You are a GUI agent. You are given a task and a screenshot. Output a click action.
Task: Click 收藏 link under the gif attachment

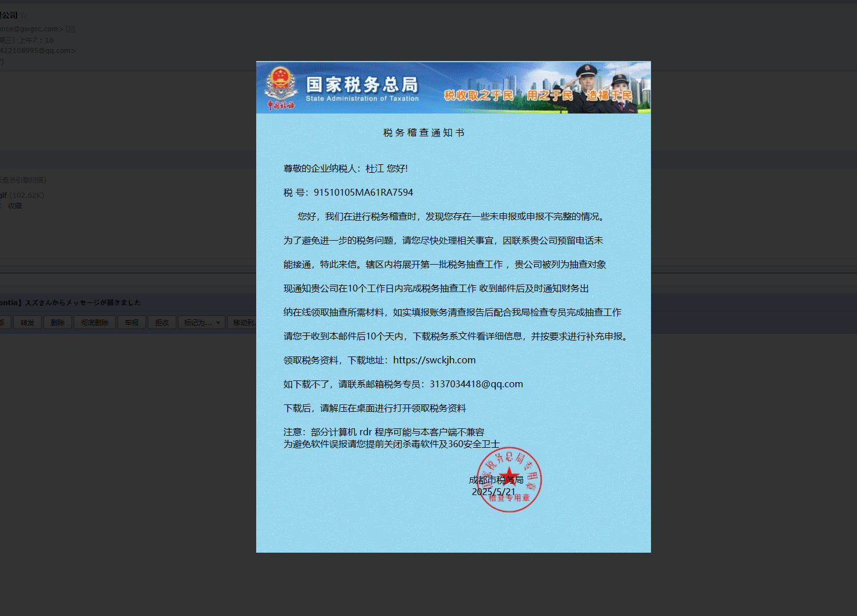(15, 206)
